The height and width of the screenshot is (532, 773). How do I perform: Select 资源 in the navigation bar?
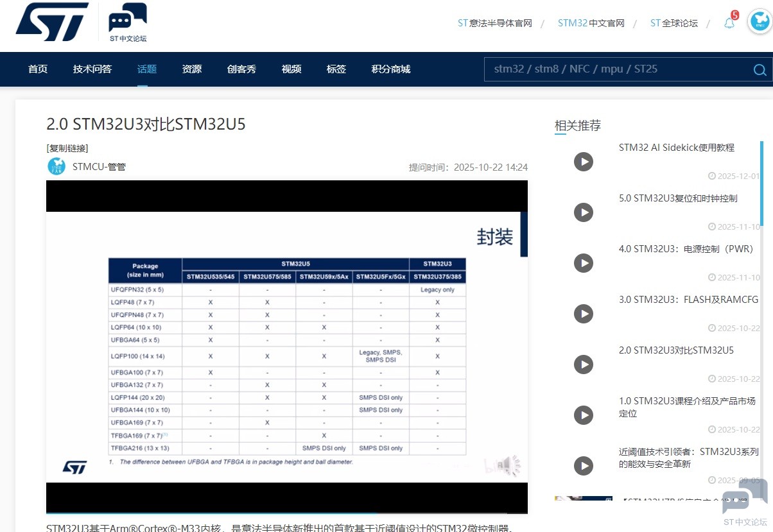point(192,69)
